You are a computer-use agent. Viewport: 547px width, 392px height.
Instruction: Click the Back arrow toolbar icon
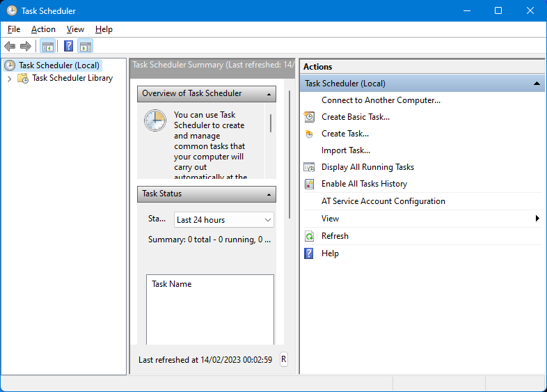[10, 47]
